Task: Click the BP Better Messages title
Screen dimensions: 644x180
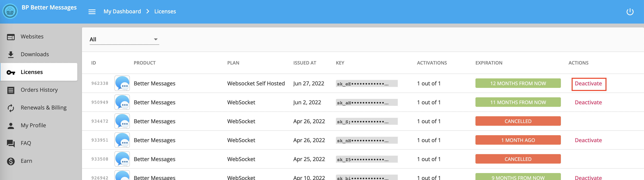Action: (x=49, y=8)
